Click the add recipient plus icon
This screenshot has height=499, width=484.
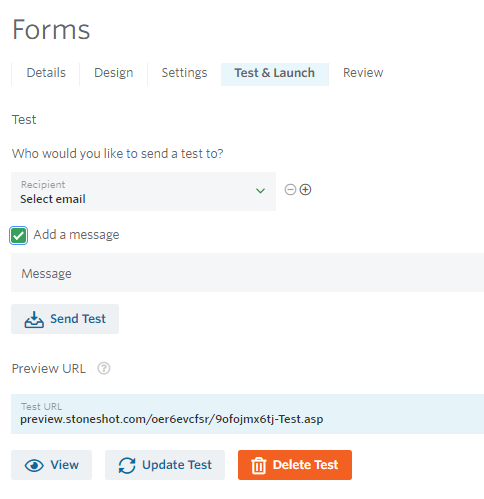pos(305,190)
